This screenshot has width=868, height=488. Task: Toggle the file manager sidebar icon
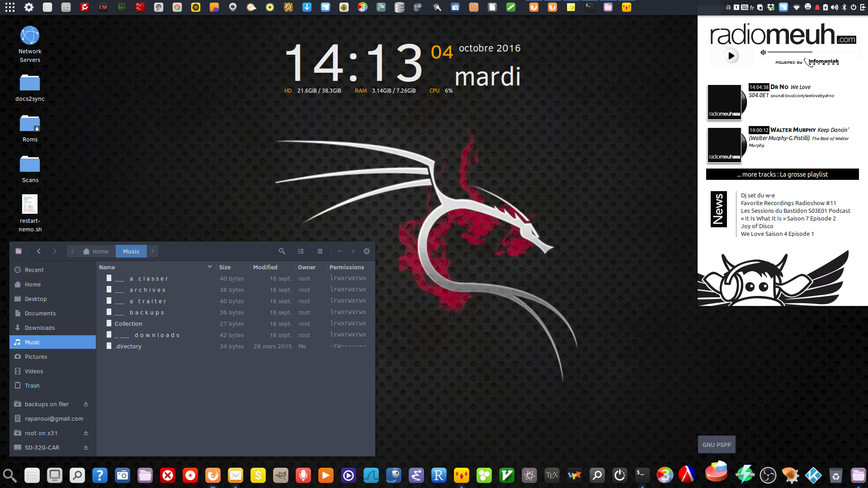[x=19, y=251]
